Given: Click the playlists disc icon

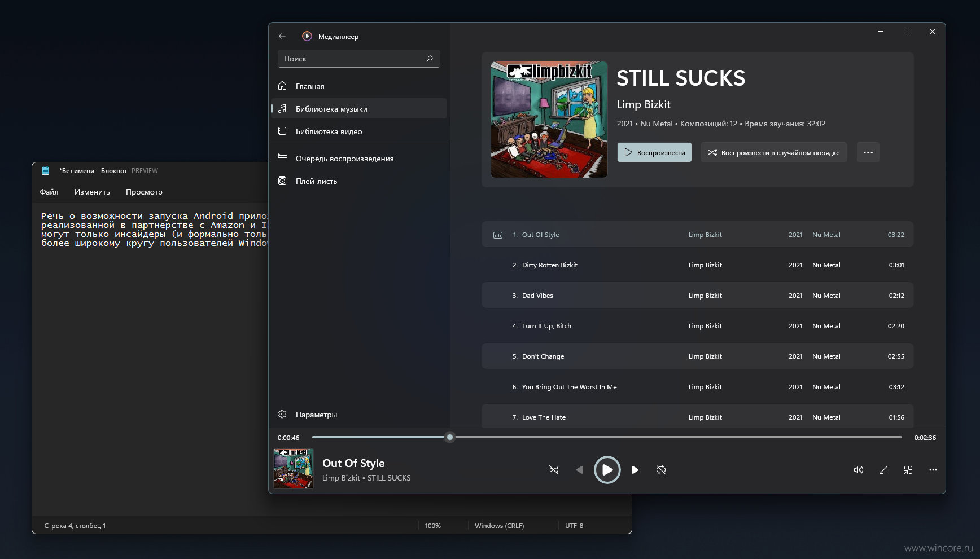Looking at the screenshot, I should point(282,181).
